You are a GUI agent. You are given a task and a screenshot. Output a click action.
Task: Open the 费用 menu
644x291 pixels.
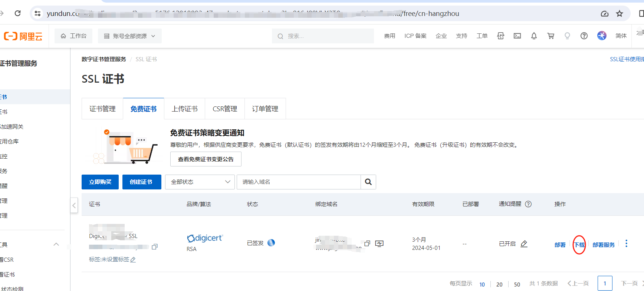pos(390,36)
